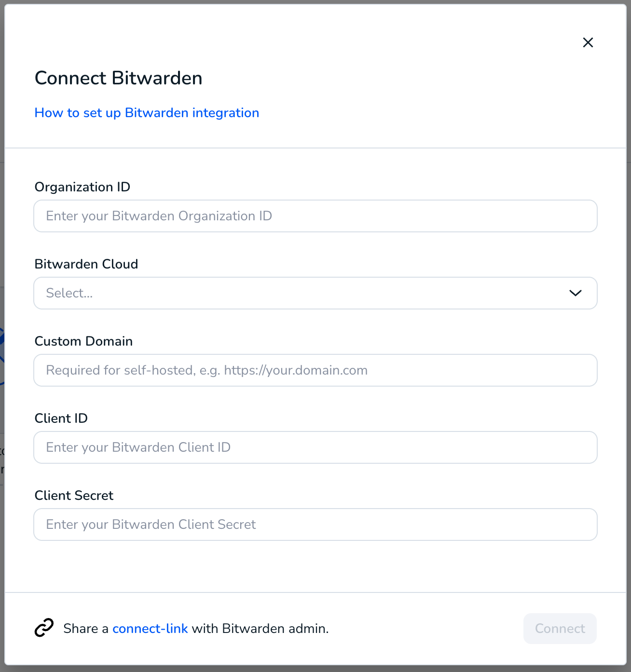Viewport: 631px width, 672px height.
Task: Click the Share a connect-link text
Action: [x=195, y=628]
